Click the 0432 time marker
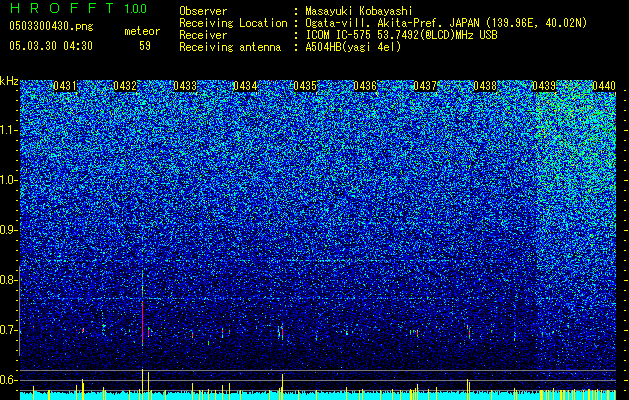 125,86
